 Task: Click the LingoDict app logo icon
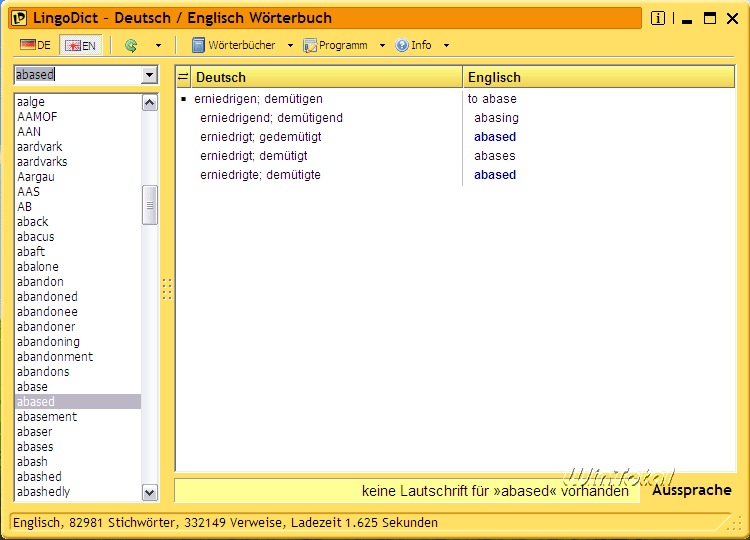pyautogui.click(x=19, y=18)
